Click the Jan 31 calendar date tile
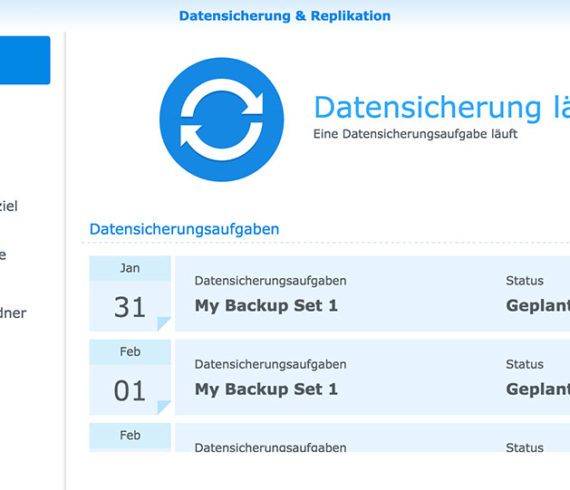 (130, 294)
